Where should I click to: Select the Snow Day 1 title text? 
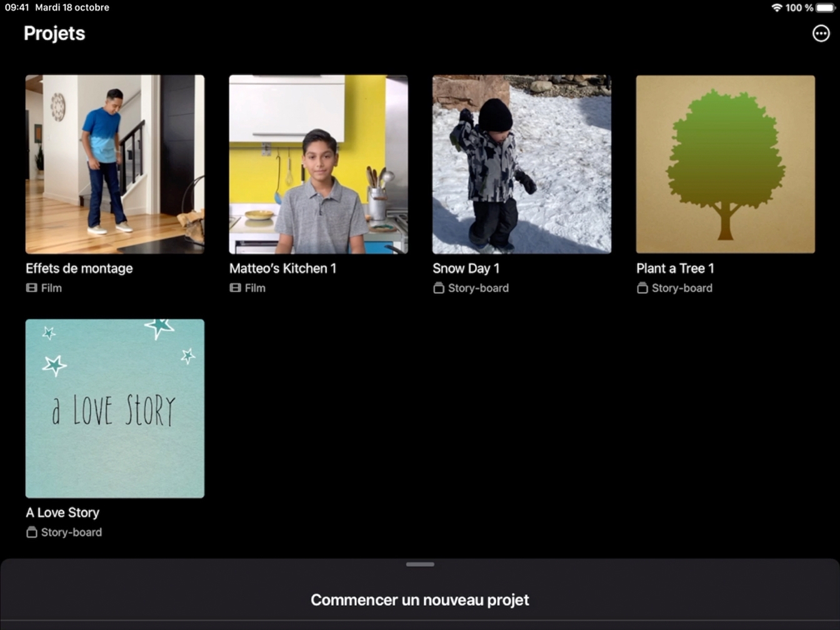tap(466, 268)
